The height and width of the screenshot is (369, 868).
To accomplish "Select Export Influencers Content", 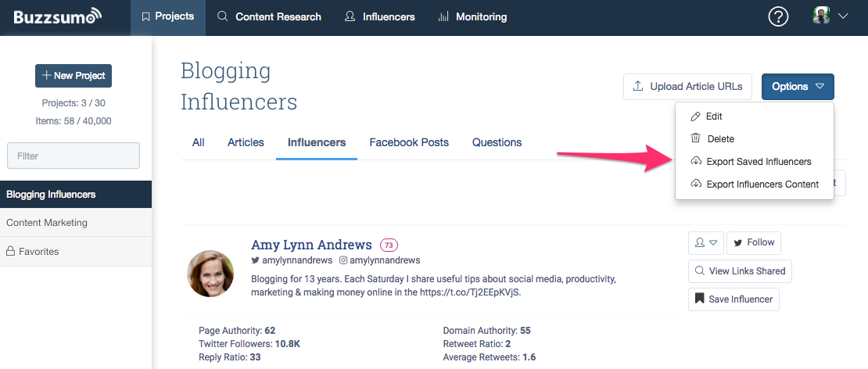I will [755, 184].
